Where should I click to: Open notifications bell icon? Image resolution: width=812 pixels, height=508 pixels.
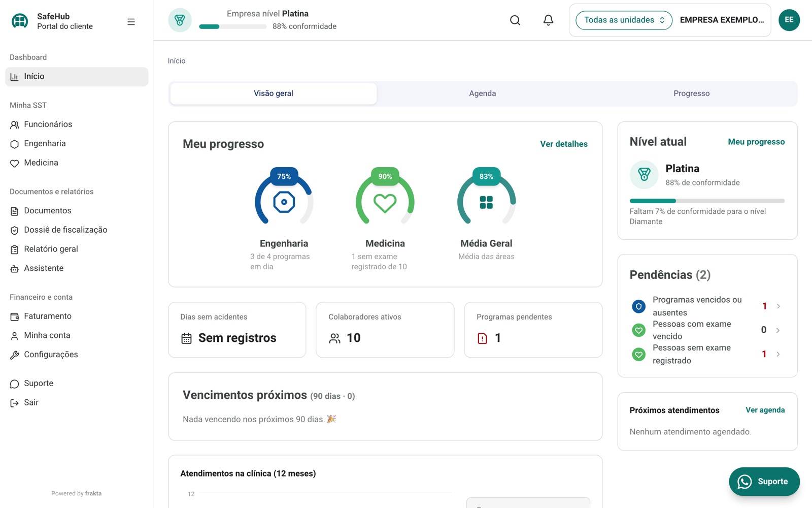548,20
